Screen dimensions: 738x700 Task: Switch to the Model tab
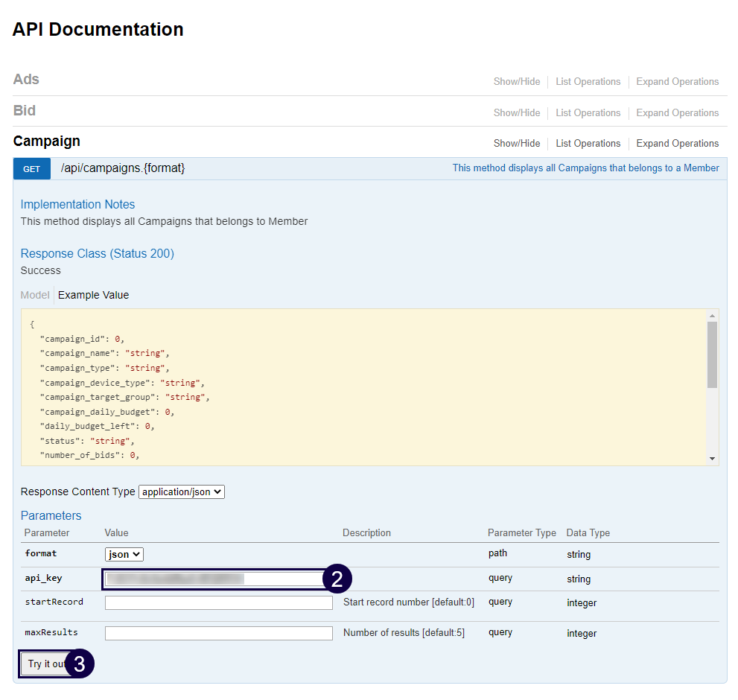tap(35, 295)
